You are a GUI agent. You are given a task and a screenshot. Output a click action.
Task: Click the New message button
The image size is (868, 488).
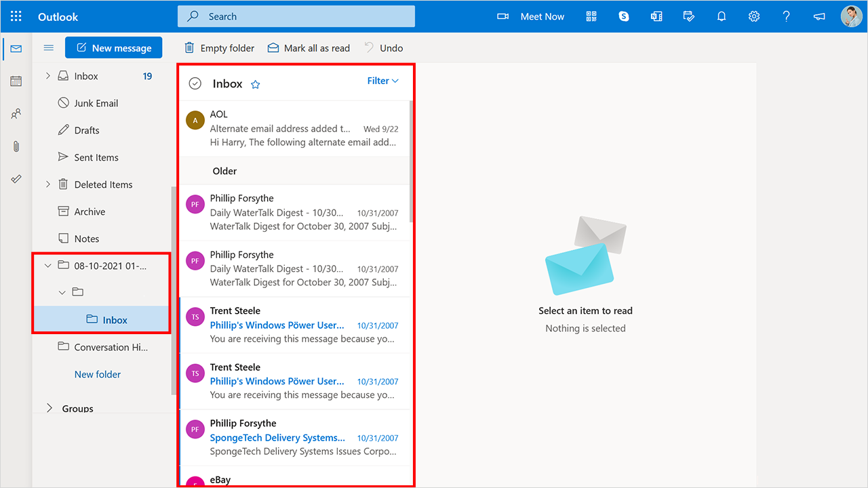point(114,48)
